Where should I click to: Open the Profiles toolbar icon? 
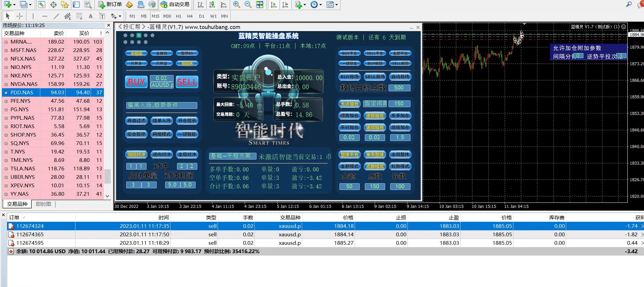[x=23, y=4]
